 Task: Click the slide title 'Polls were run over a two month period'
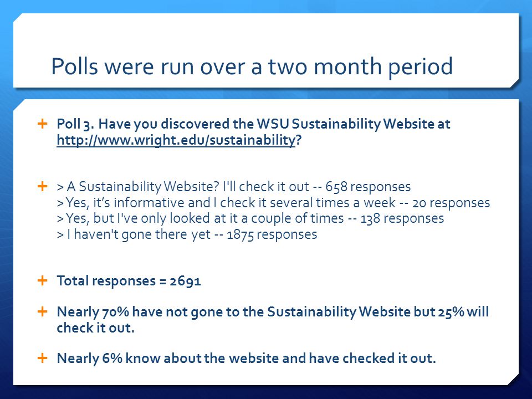(x=252, y=66)
